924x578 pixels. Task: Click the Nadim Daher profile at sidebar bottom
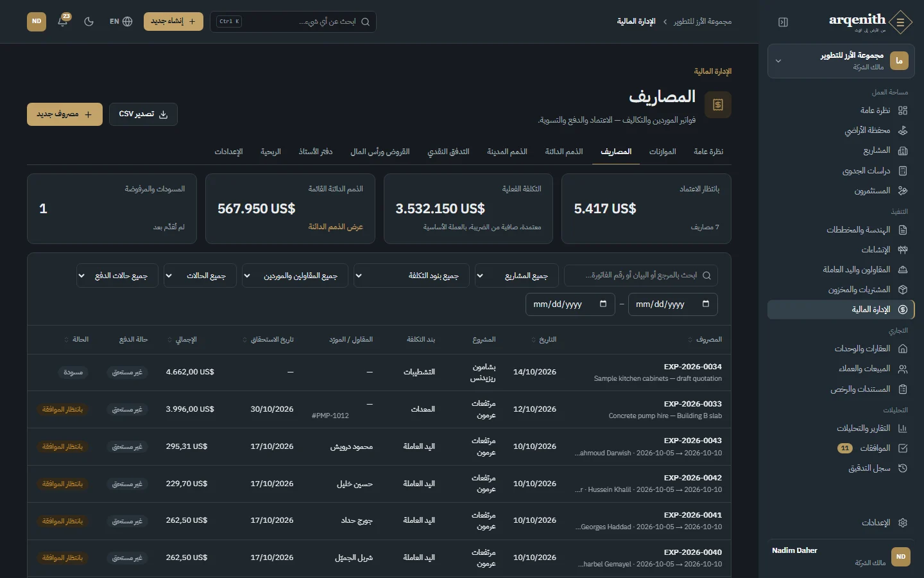[841, 556]
